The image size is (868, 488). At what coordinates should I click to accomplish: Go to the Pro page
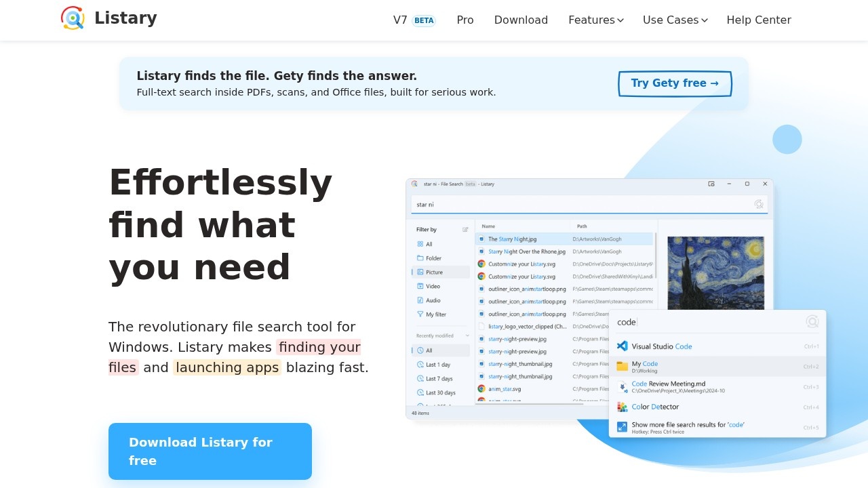(465, 20)
